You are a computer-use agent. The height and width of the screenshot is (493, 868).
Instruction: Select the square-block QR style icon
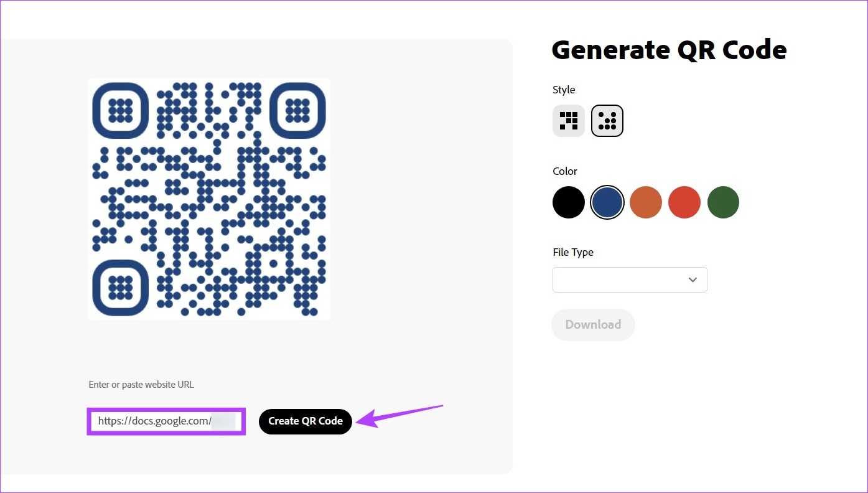point(569,121)
